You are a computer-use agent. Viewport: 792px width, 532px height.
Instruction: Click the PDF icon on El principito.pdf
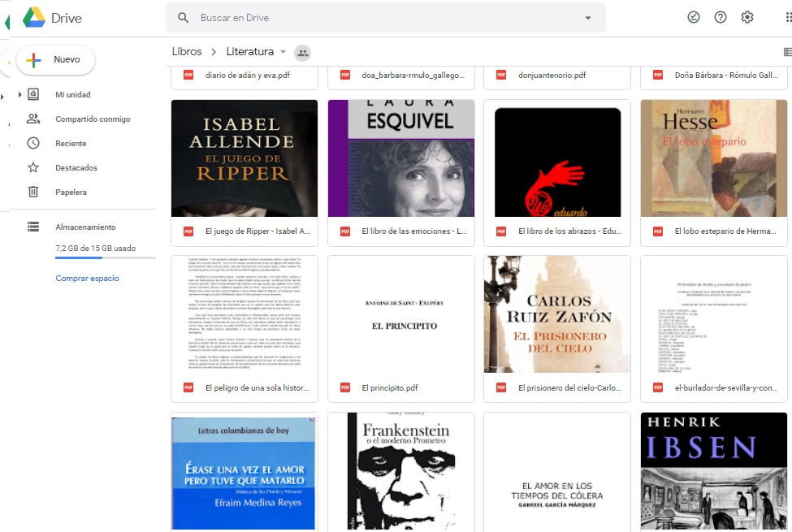344,387
